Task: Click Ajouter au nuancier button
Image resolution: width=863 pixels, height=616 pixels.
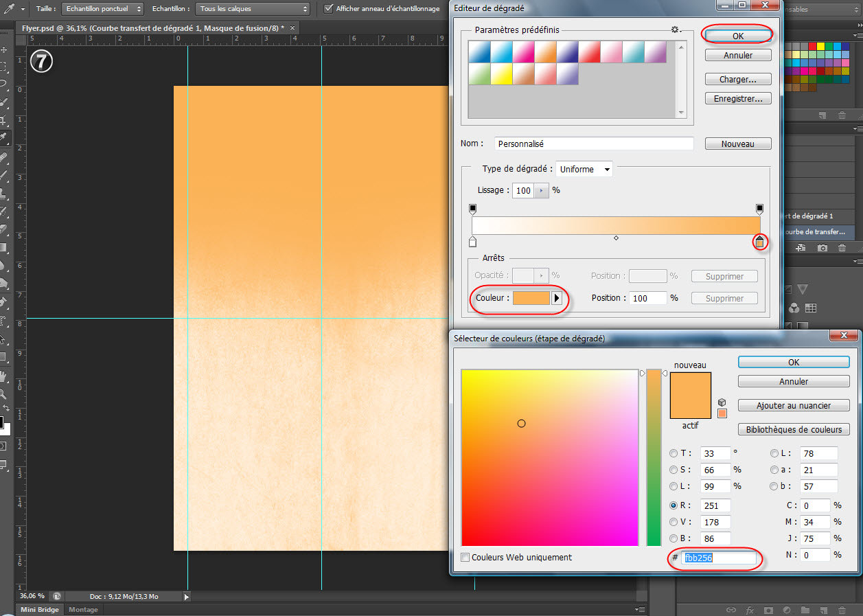Action: point(794,406)
